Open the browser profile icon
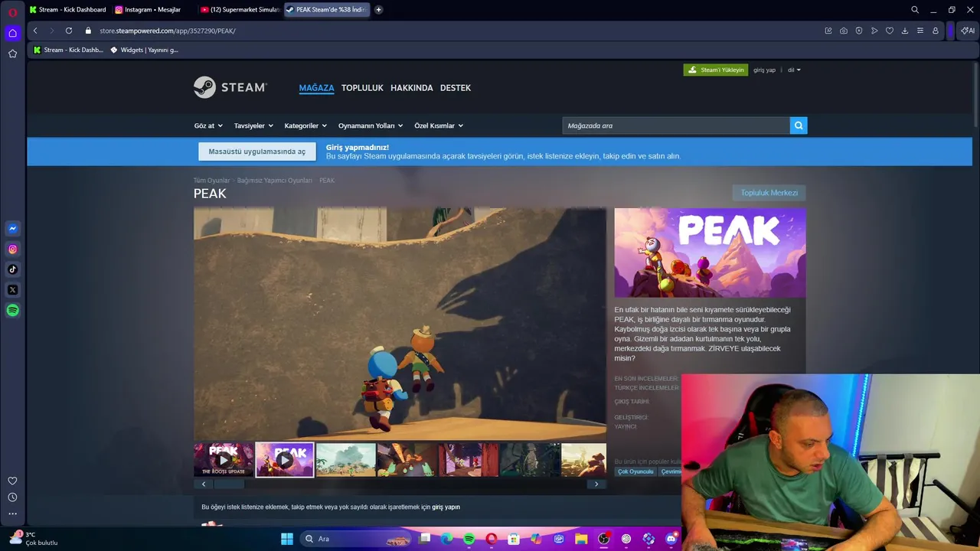The height and width of the screenshot is (551, 980). tap(936, 31)
